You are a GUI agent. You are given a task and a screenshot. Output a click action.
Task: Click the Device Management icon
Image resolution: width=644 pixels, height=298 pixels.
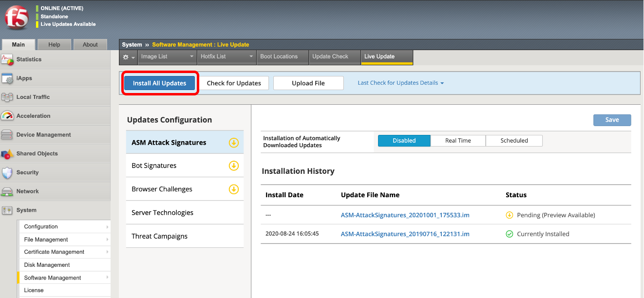(7, 135)
